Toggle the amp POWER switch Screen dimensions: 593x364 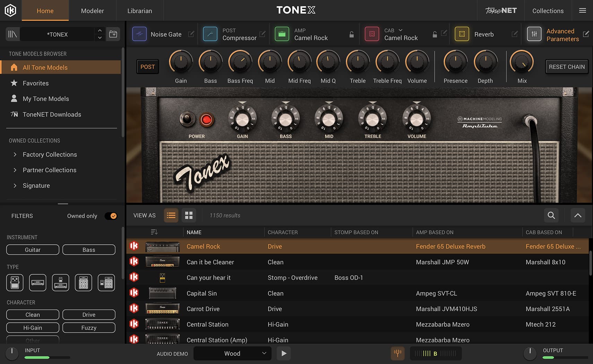tap(187, 120)
